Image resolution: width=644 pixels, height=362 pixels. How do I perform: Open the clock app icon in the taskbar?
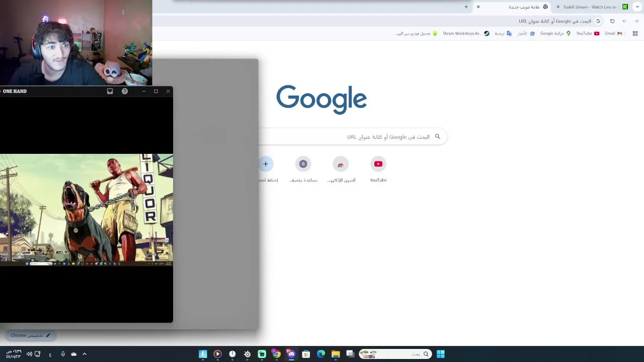232,354
